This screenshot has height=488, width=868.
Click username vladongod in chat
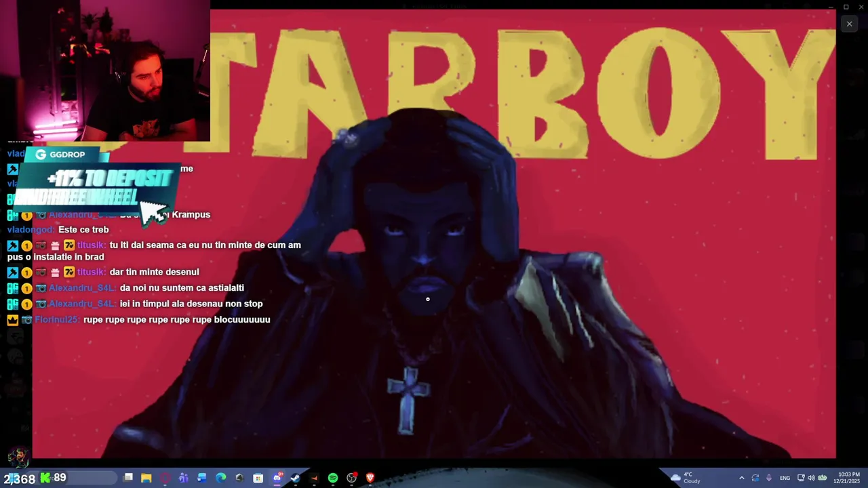coord(31,230)
